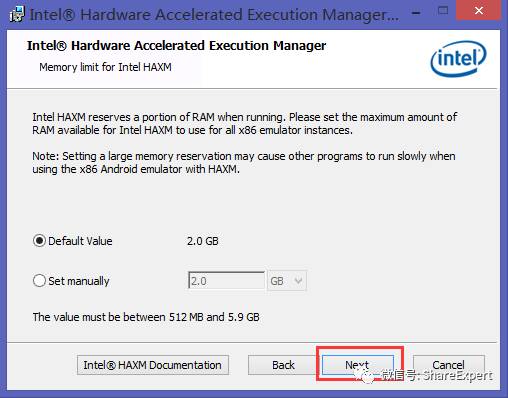Click the Intel logo in the header
The width and height of the screenshot is (508, 398).
click(x=458, y=59)
